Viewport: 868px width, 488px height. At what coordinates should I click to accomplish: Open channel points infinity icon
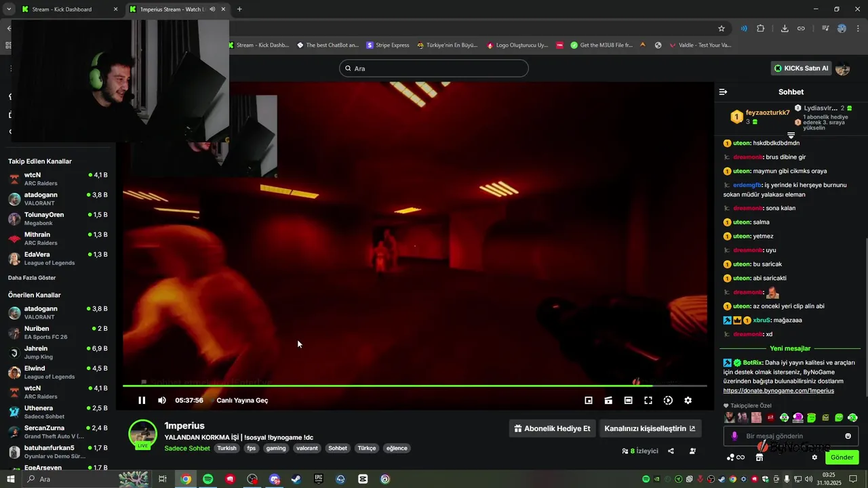tap(735, 457)
